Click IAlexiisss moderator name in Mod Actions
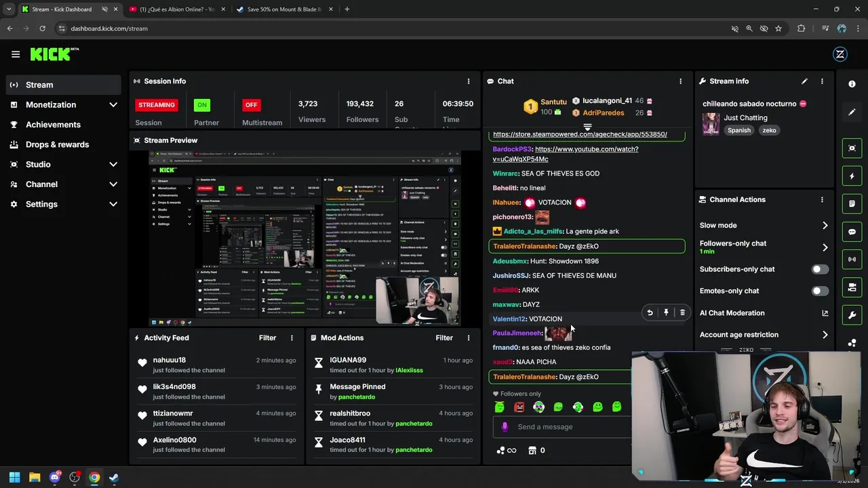 (409, 371)
